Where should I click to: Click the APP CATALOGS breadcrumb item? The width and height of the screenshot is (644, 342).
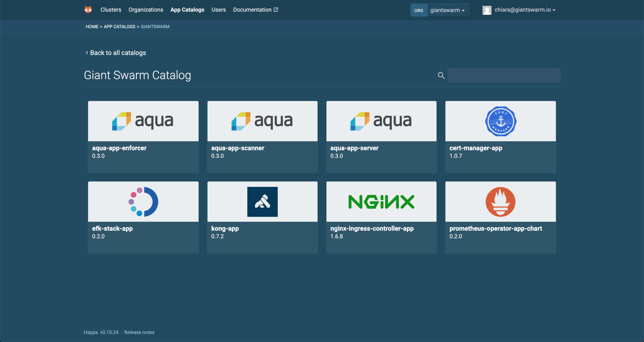[119, 26]
